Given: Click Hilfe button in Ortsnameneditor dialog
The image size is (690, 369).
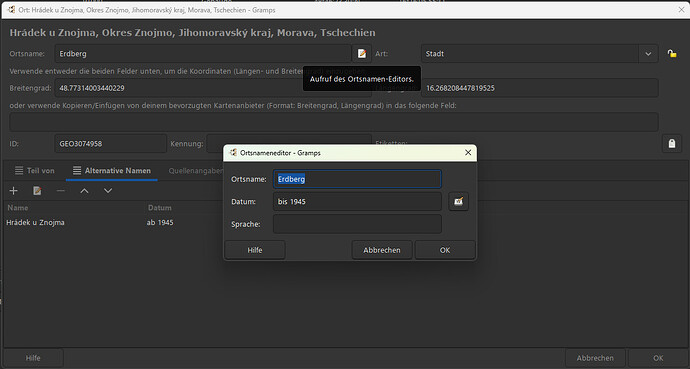Looking at the screenshot, I should point(255,250).
